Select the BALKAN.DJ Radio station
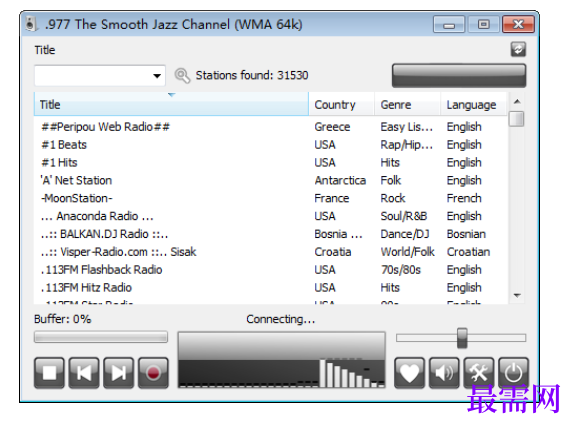 (x=270, y=234)
